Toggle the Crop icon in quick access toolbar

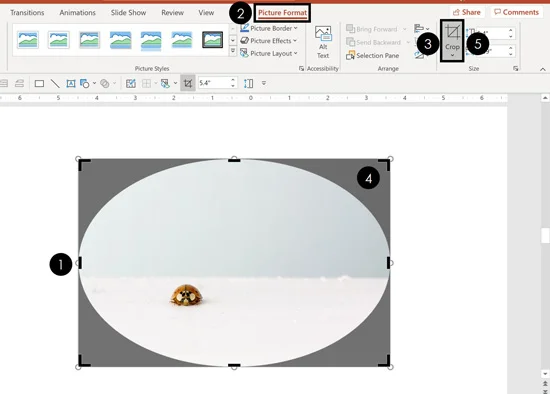(x=188, y=84)
